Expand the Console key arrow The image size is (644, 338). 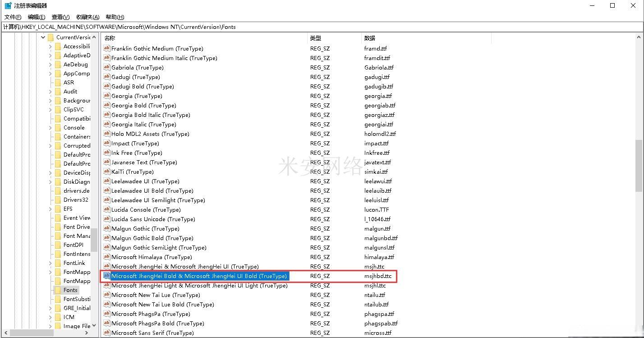[x=50, y=128]
